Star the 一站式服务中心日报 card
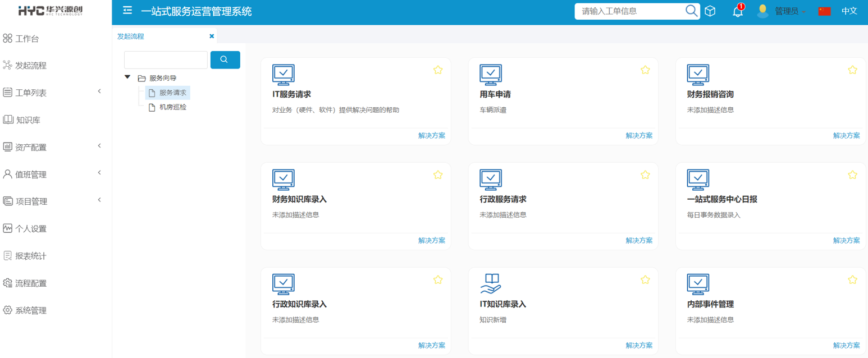Screen dimensions: 868x358 tap(852, 175)
